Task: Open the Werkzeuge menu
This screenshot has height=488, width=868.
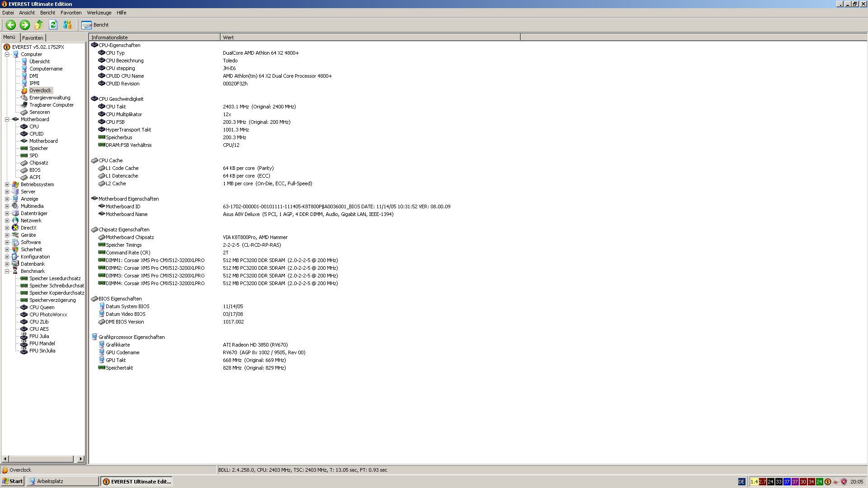Action: point(99,13)
